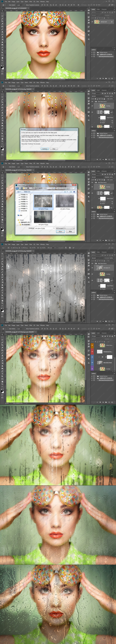Select Hand tool in the transform window
Screen dimensions: 116x644
(x=2, y=300)
